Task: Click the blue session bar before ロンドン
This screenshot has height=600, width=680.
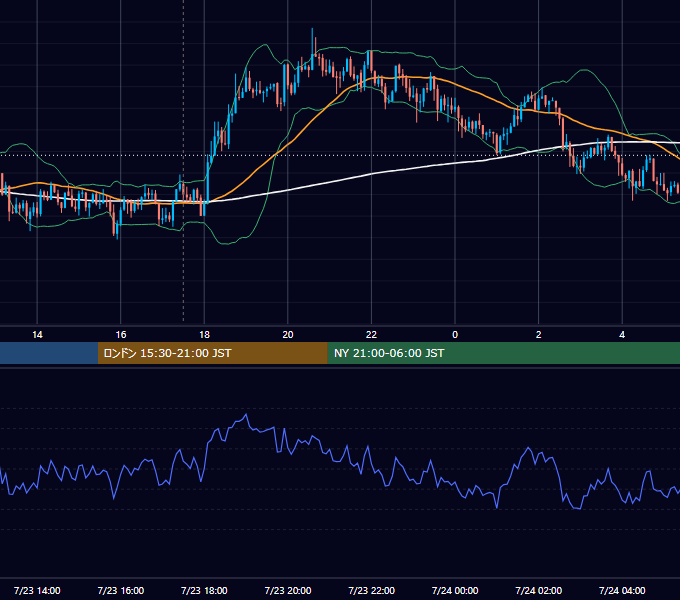Action: coord(49,353)
